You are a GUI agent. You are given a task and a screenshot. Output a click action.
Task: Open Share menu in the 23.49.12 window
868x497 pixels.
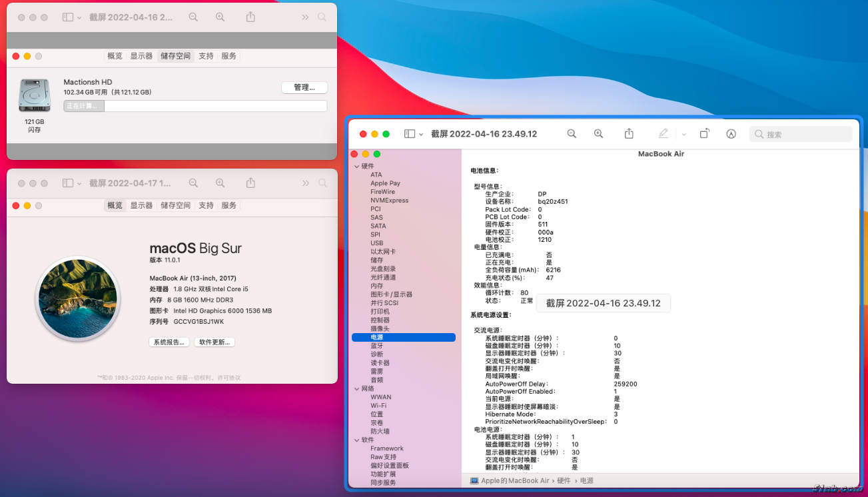[629, 134]
